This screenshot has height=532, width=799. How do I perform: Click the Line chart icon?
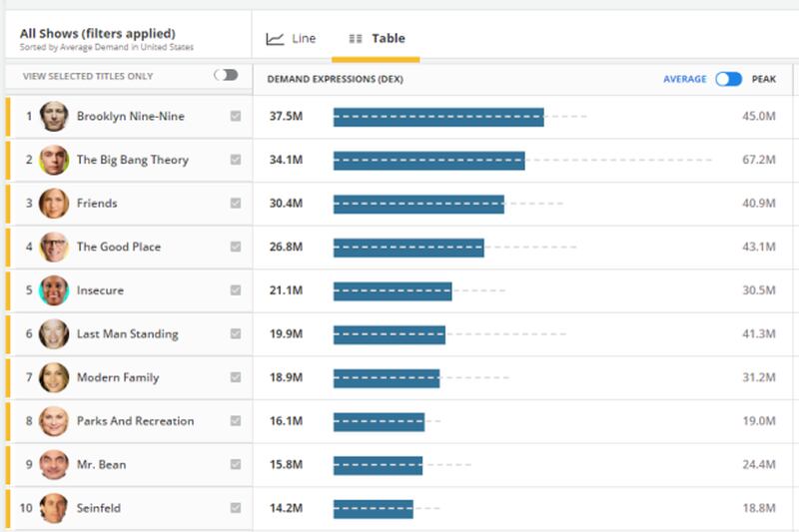point(275,39)
